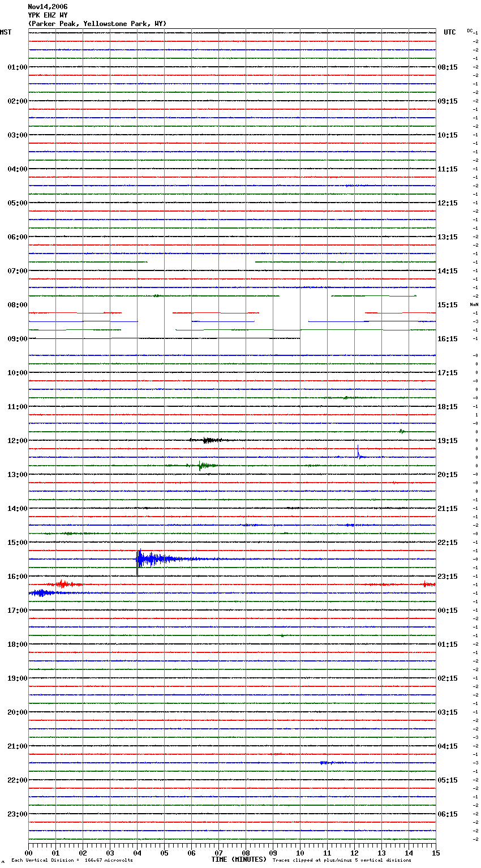
Task: Click the '11' tick on the minutes axis
Action: (327, 853)
